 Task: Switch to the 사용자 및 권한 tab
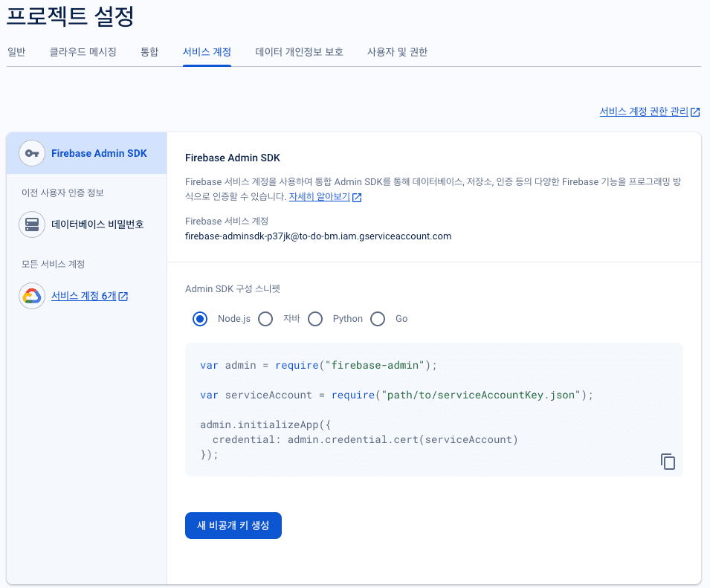pyautogui.click(x=397, y=52)
